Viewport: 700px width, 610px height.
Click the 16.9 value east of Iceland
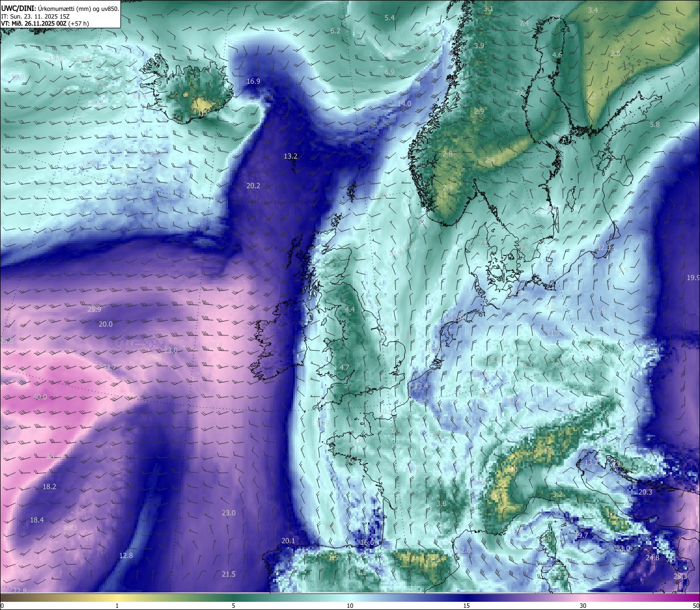pos(253,81)
